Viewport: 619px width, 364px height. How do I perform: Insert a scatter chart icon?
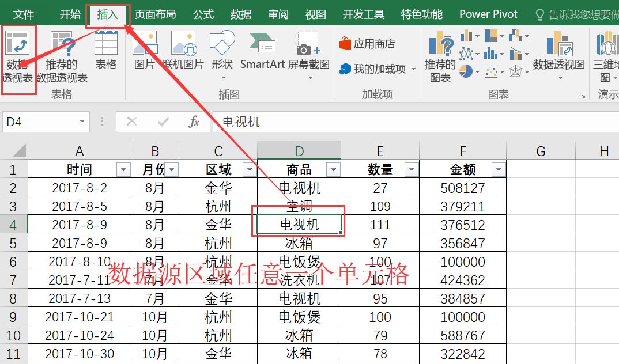(491, 71)
